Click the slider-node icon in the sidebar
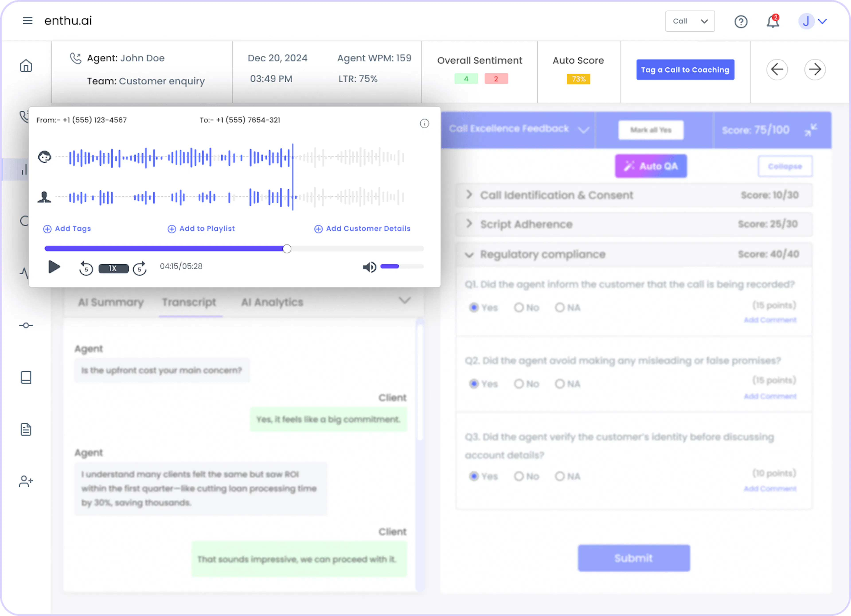Viewport: 851px width, 616px height. [x=26, y=325]
